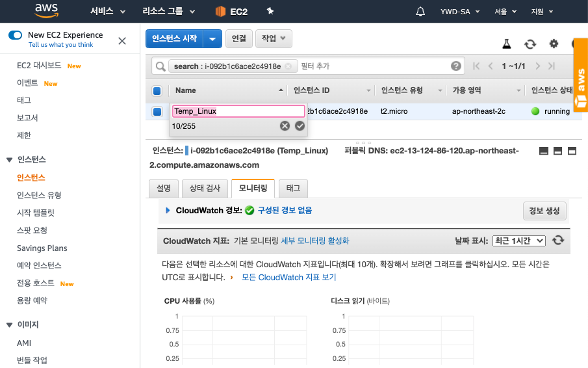Open the 인스턴스 시작 dropdown arrow

coord(212,38)
